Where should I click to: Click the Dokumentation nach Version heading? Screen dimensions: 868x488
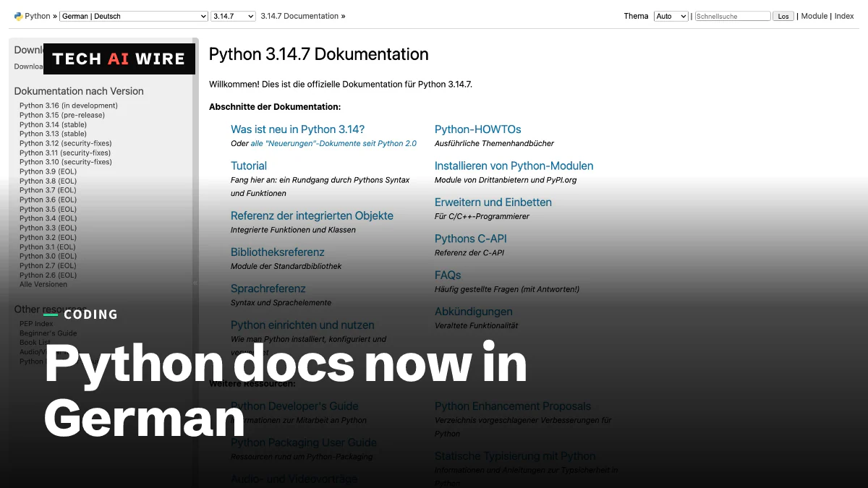[79, 91]
